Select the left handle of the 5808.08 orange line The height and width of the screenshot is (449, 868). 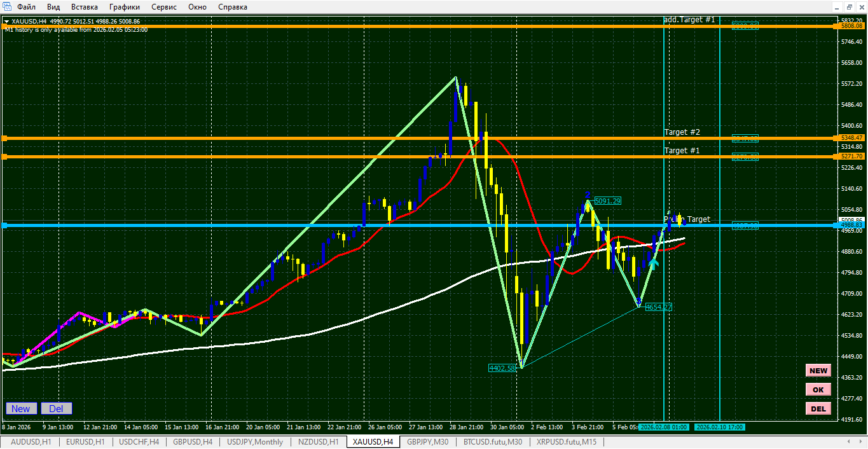pyautogui.click(x=4, y=26)
